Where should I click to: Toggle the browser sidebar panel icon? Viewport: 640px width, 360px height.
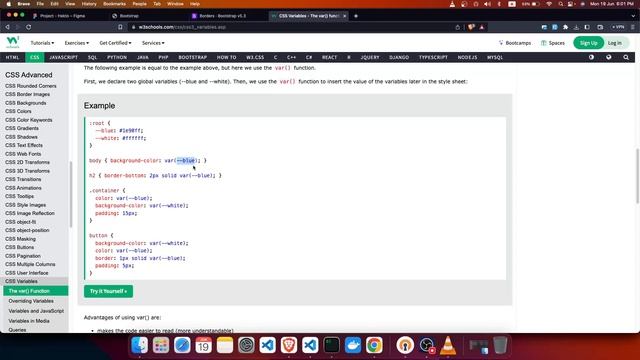click(x=587, y=27)
